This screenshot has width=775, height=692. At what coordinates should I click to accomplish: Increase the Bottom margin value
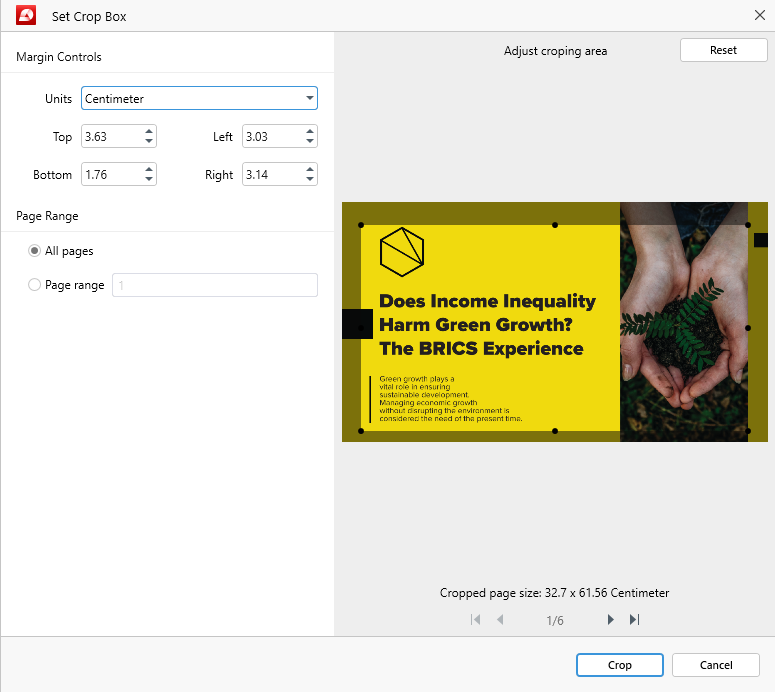tap(149, 170)
